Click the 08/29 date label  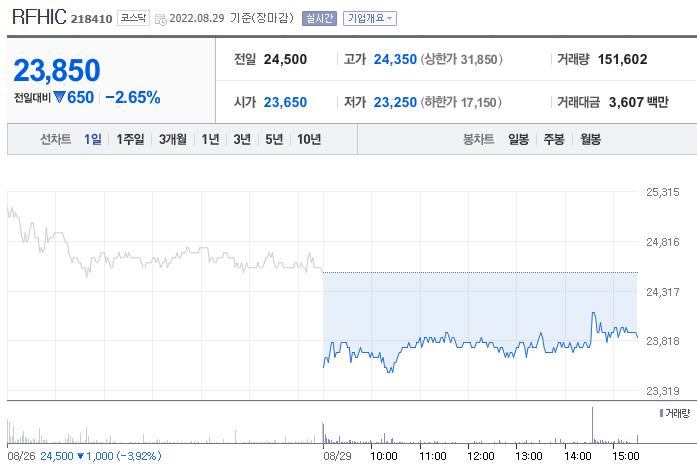(337, 456)
